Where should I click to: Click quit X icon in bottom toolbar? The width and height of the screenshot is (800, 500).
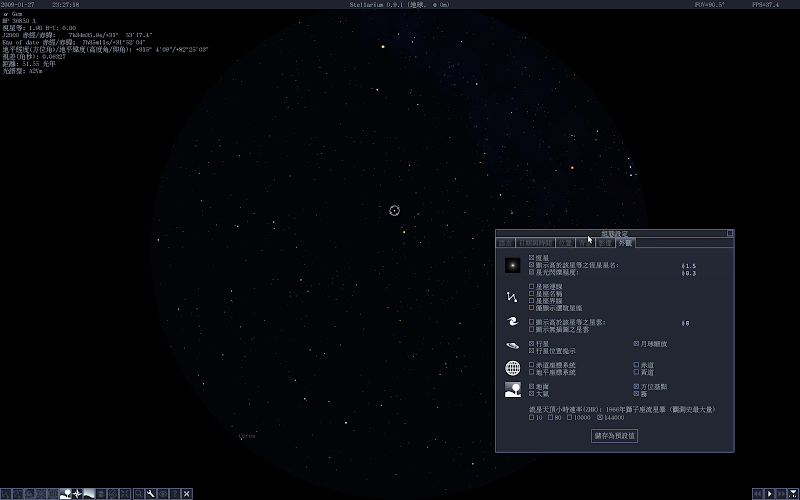point(187,494)
